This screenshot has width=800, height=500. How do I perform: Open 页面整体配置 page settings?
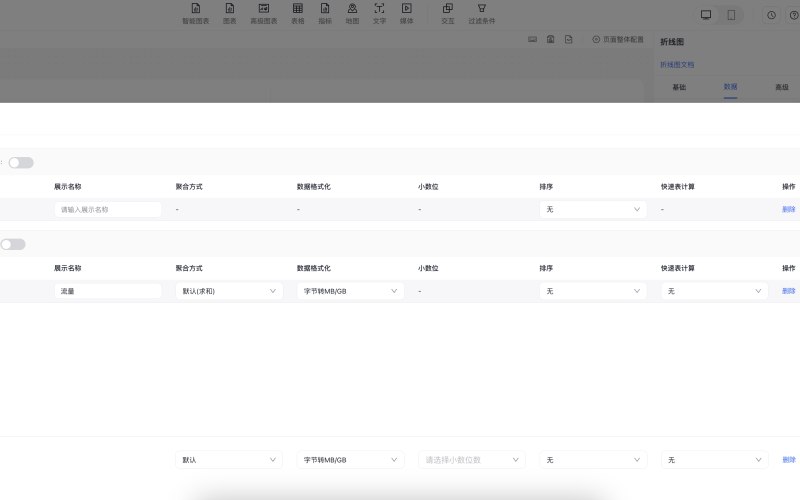[x=618, y=39]
